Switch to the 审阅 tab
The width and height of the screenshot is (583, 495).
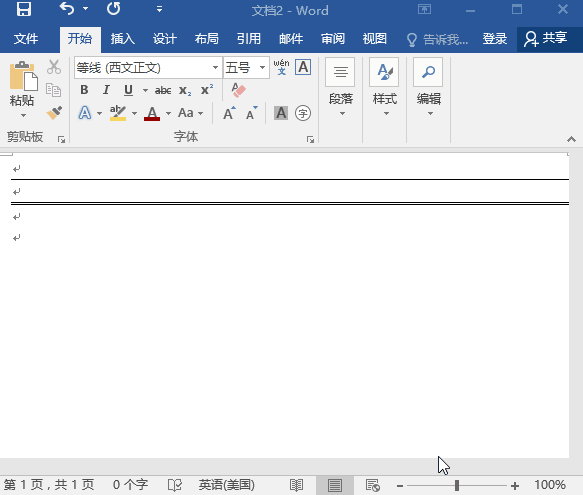point(333,39)
